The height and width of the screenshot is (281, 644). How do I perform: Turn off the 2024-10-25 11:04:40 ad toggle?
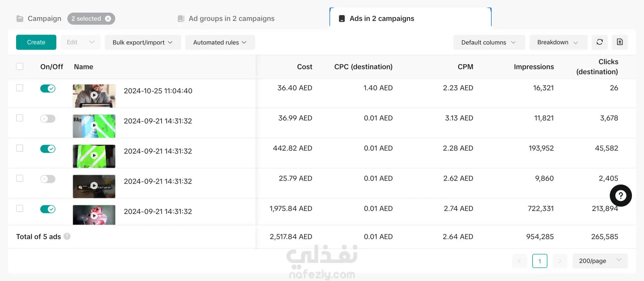coord(48,88)
